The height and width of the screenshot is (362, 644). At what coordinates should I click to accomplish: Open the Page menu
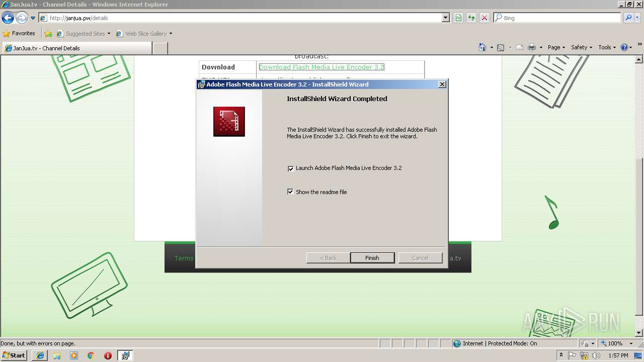556,47
